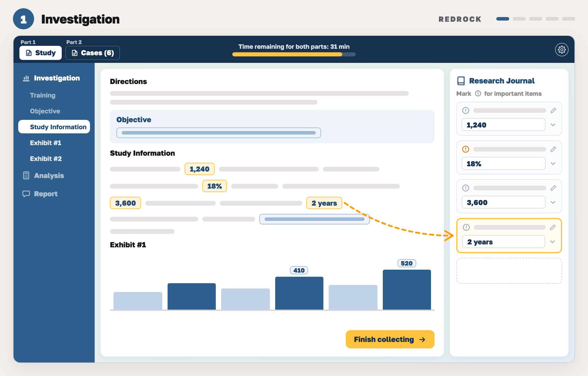This screenshot has width=588, height=376.
Task: Click the Analysis calculator icon
Action: (26, 175)
